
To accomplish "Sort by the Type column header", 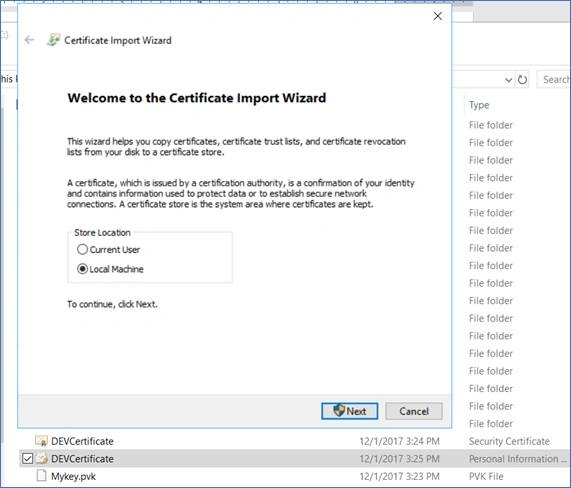I will click(x=479, y=105).
